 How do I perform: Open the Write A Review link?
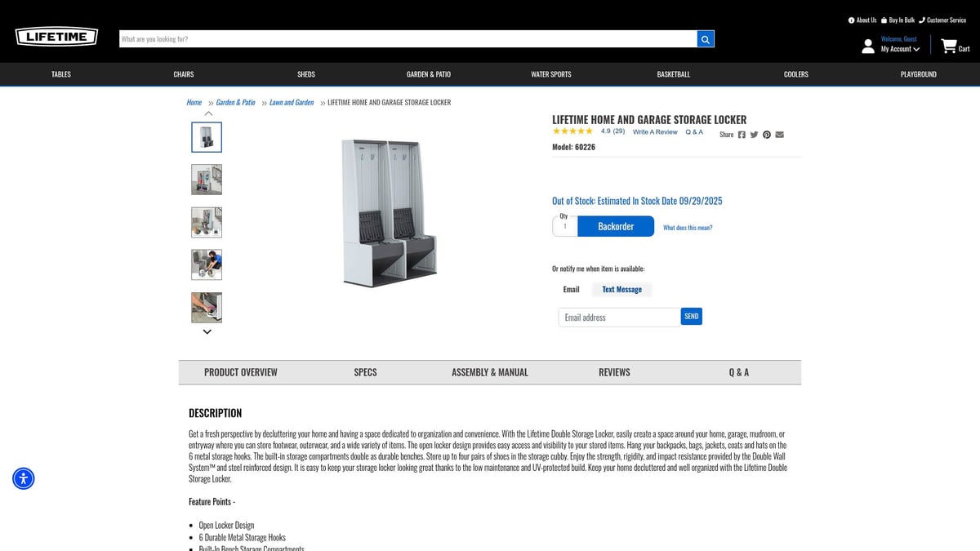point(655,132)
